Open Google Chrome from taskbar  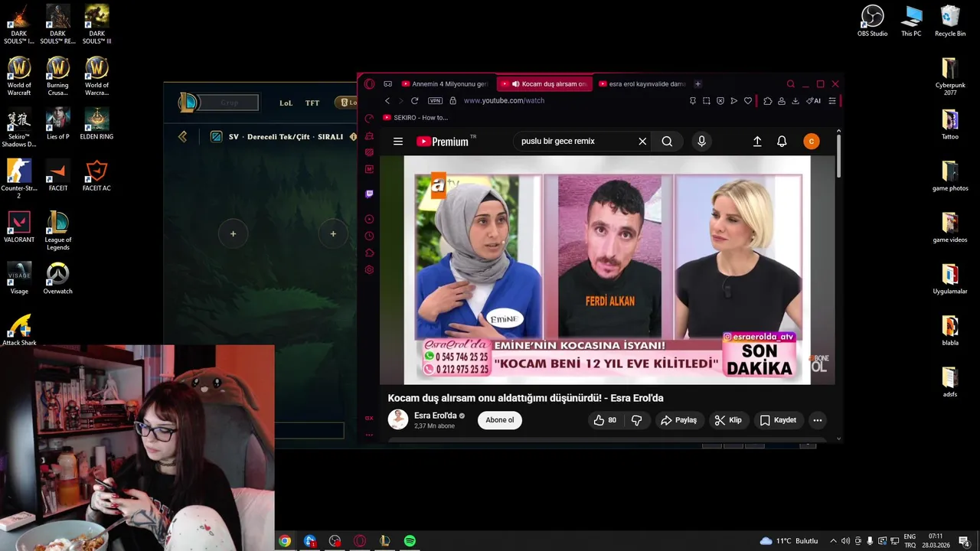click(x=285, y=541)
